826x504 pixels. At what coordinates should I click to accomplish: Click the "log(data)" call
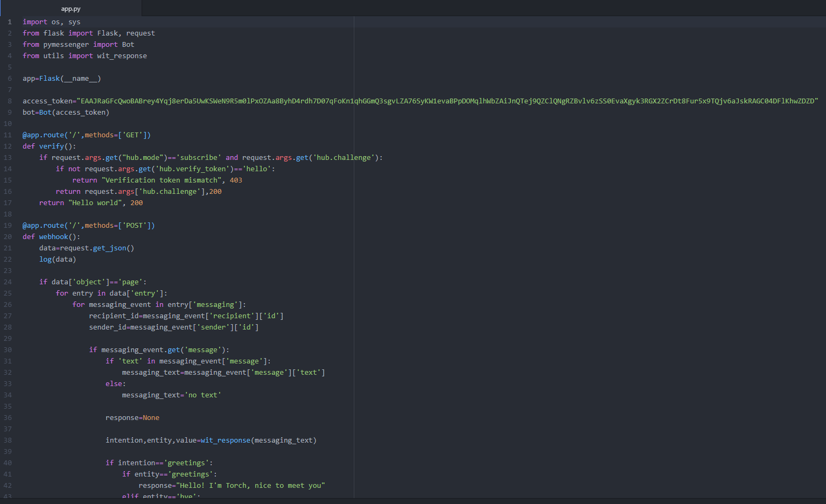pyautogui.click(x=58, y=260)
